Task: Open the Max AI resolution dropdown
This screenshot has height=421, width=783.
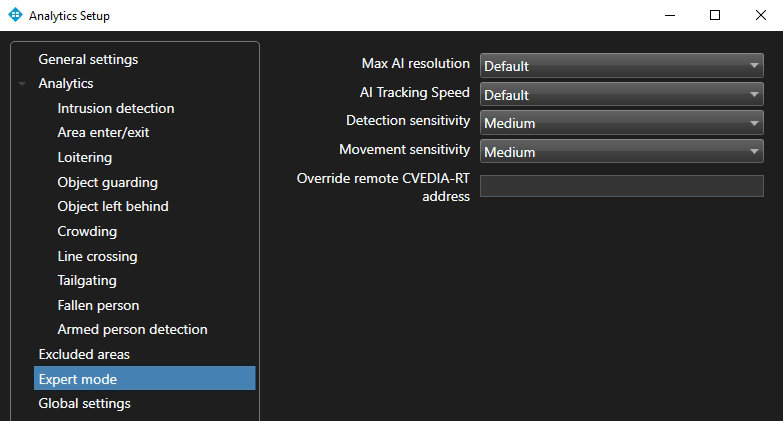Action: (621, 66)
